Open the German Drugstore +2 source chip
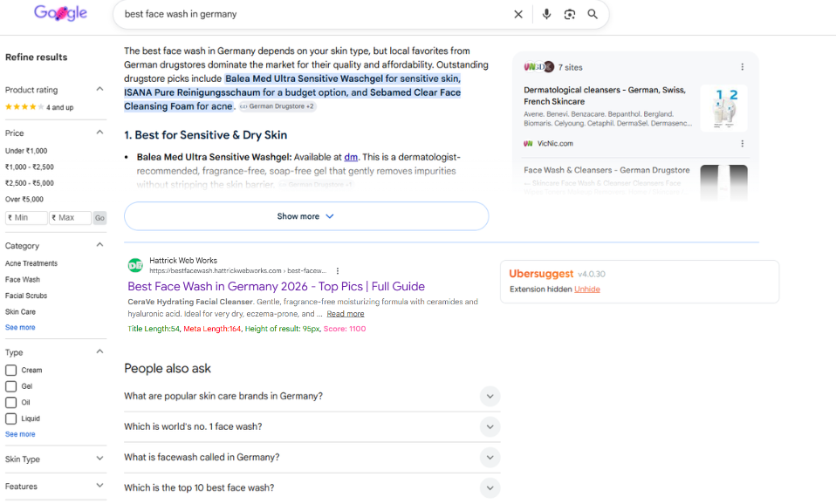 tap(278, 106)
